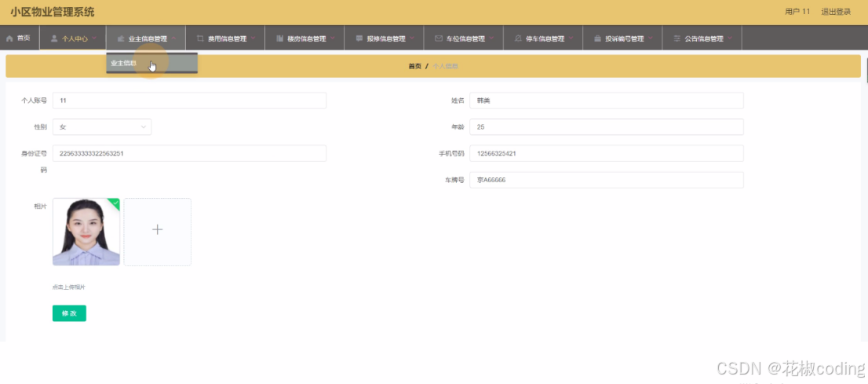Click the vertical scrollbar on the right
The width and height of the screenshot is (868, 384).
tap(866, 70)
